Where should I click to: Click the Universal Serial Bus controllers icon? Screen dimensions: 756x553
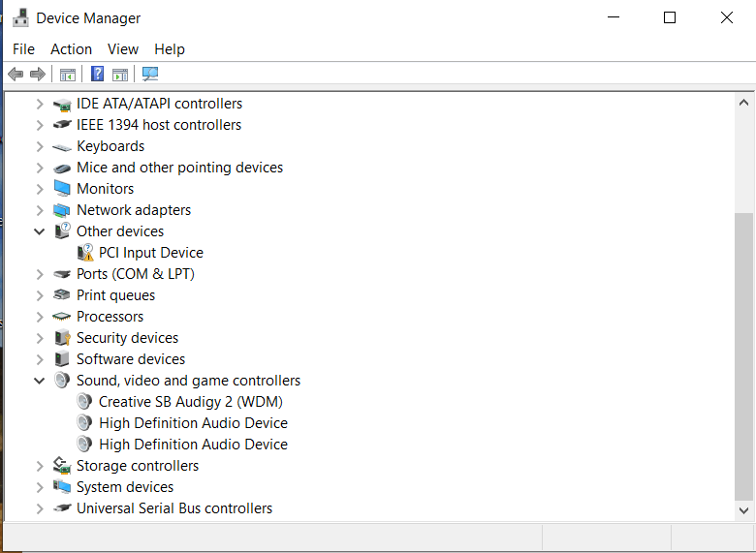[x=62, y=507]
